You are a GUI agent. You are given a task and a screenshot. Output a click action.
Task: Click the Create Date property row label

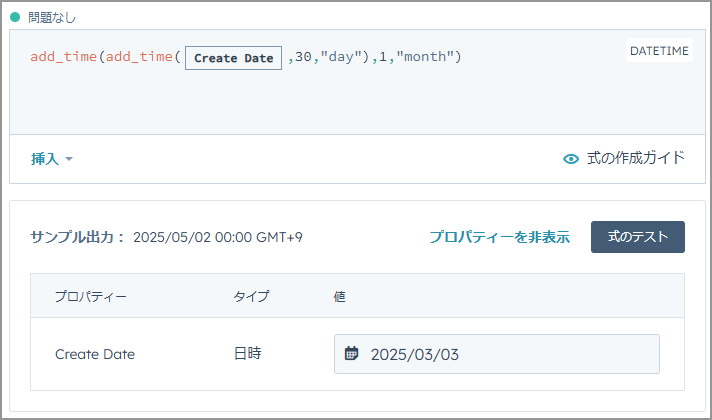(x=95, y=354)
